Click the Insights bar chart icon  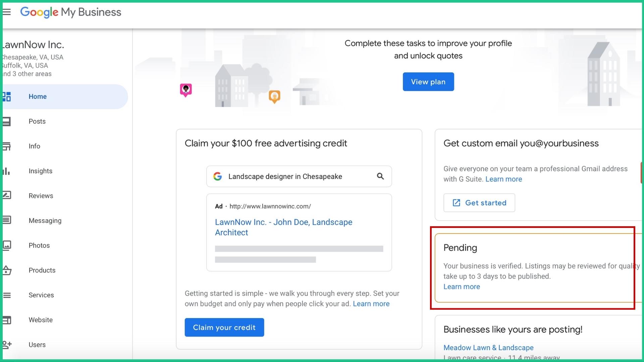(x=7, y=171)
